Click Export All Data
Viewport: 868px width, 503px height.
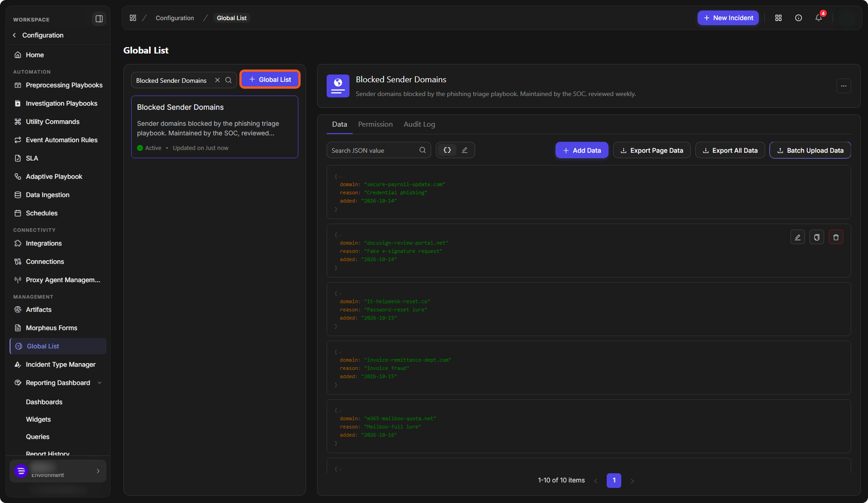point(730,150)
